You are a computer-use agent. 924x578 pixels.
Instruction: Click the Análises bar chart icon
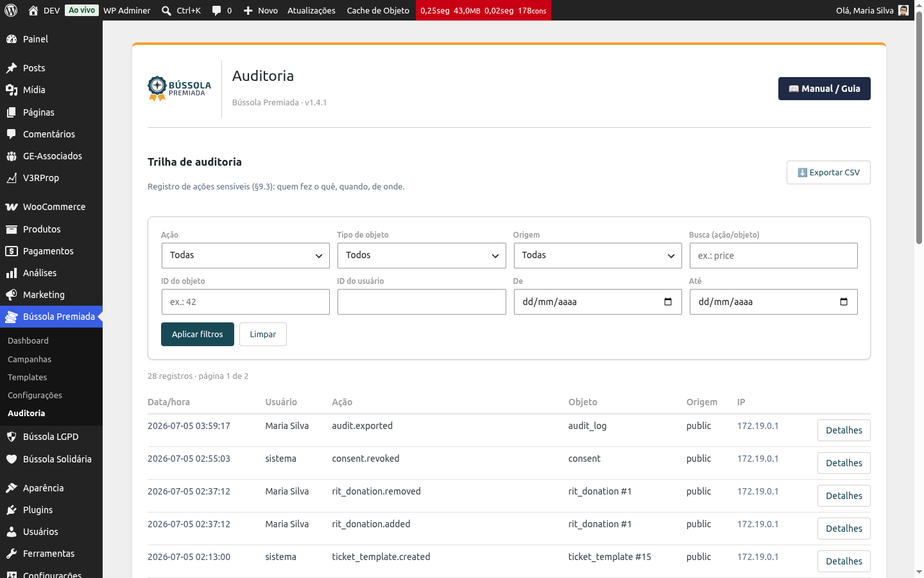point(12,273)
